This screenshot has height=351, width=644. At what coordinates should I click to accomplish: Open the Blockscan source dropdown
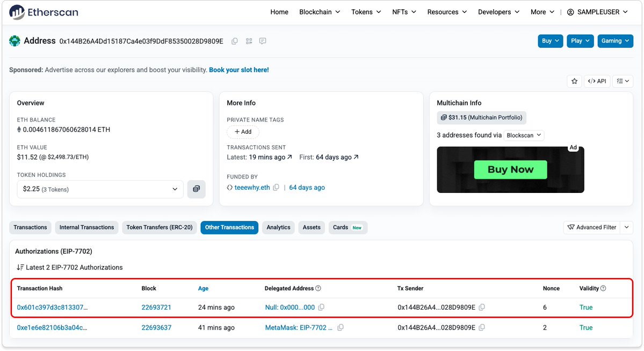(x=524, y=135)
